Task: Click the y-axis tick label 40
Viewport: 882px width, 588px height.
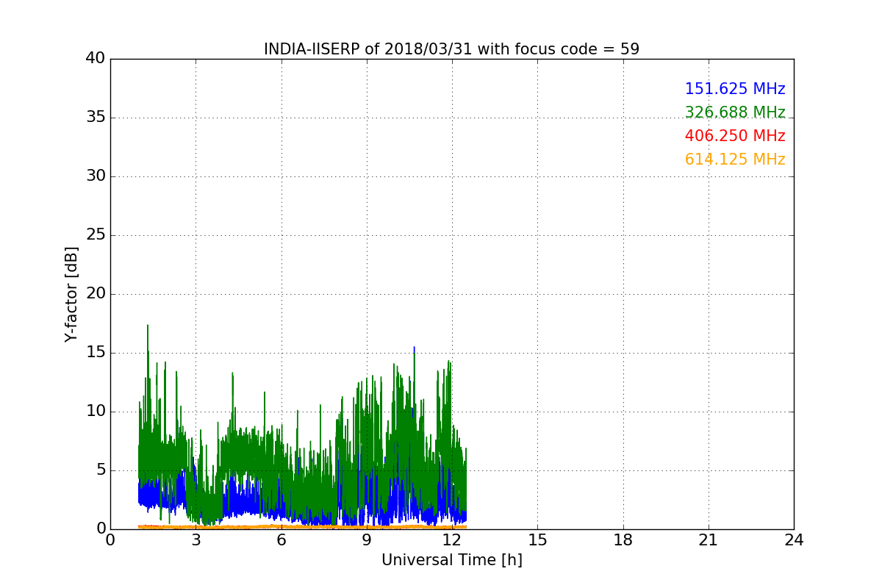Action: click(96, 59)
